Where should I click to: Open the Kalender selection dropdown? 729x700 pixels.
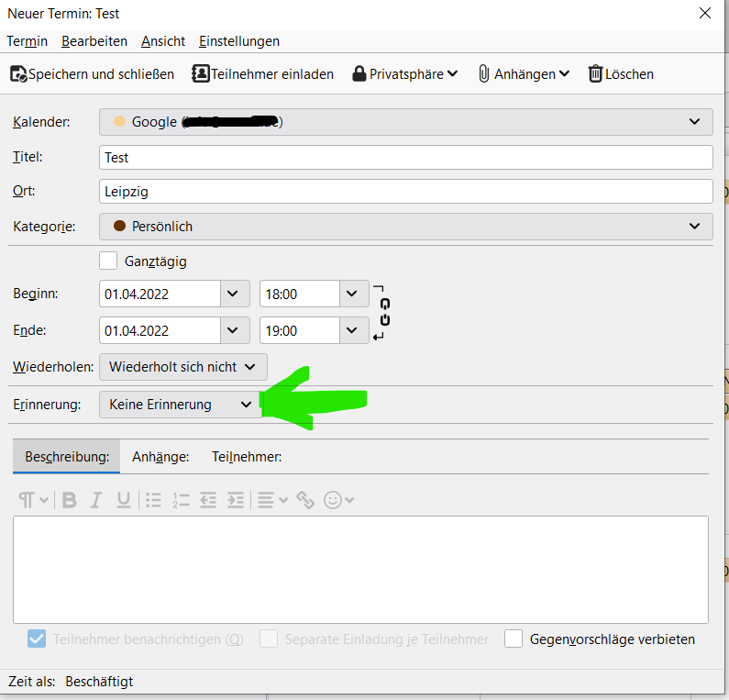[x=405, y=122]
